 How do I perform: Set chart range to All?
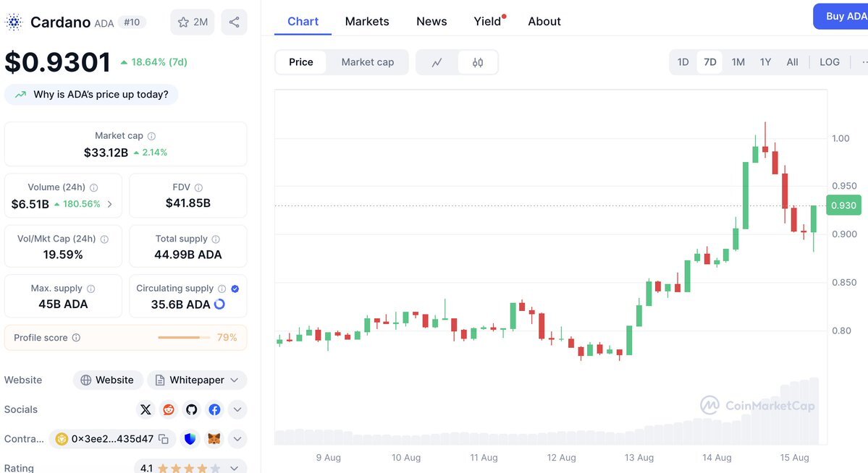792,62
